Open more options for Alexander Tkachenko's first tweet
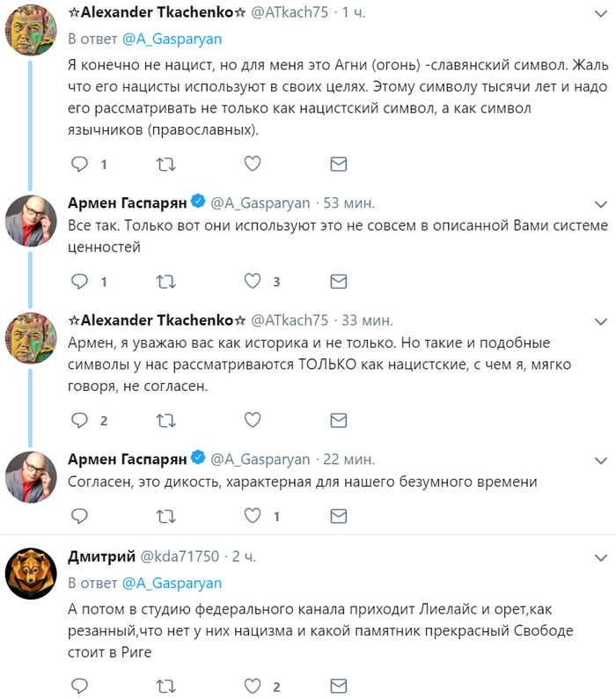This screenshot has height=699, width=616. (600, 15)
